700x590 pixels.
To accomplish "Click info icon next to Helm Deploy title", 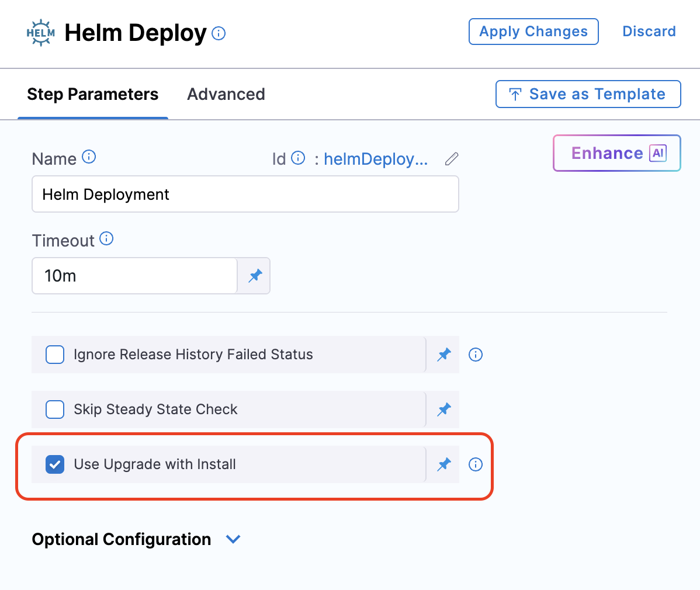I will (219, 33).
